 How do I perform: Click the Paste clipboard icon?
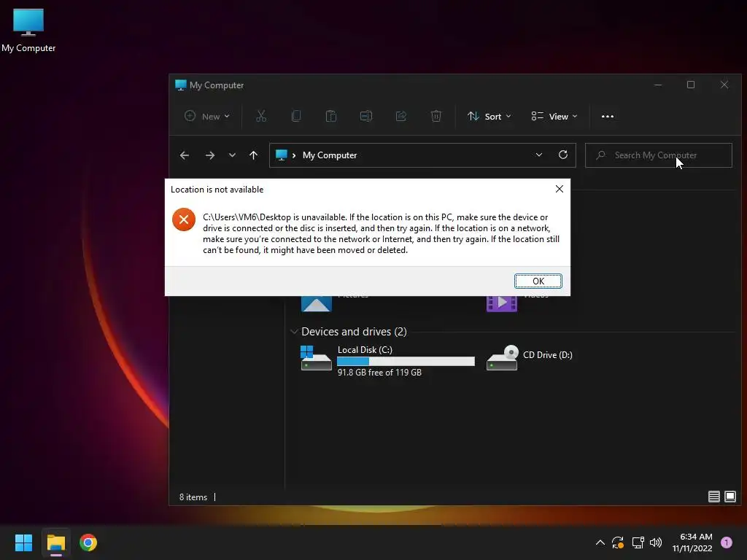coord(331,116)
